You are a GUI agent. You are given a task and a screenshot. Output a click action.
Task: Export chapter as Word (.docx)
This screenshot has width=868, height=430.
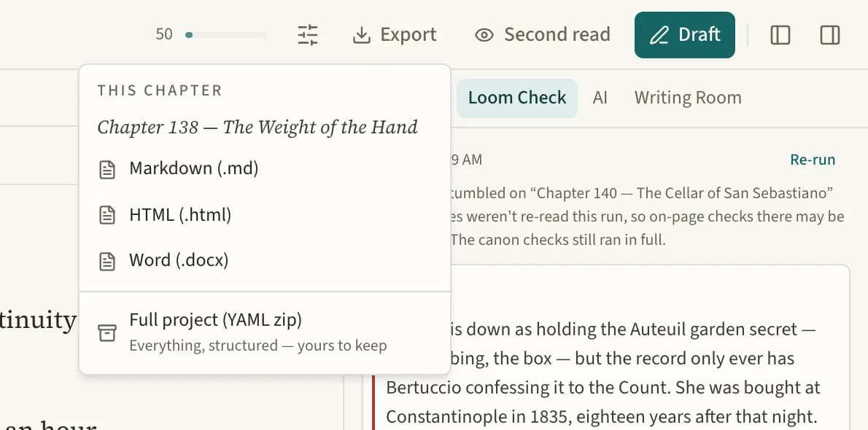265,260
